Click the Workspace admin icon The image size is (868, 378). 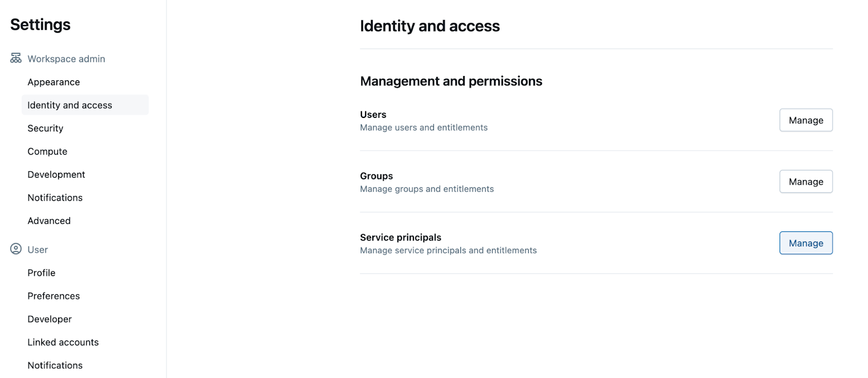pos(16,58)
